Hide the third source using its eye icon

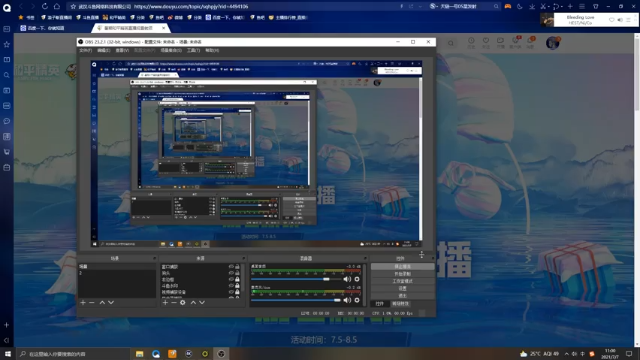click(231, 279)
